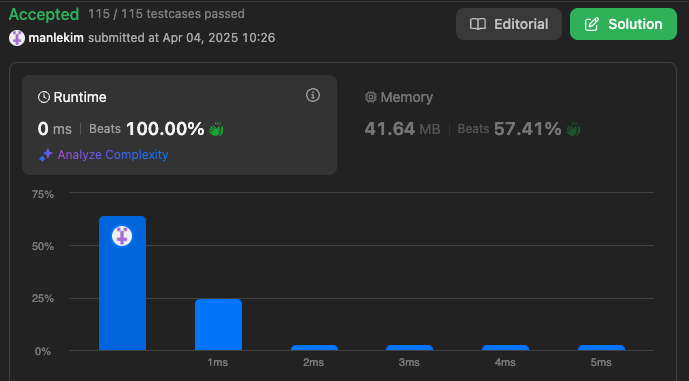Click the '1ms' x-axis label
The height and width of the screenshot is (381, 689).
point(218,363)
